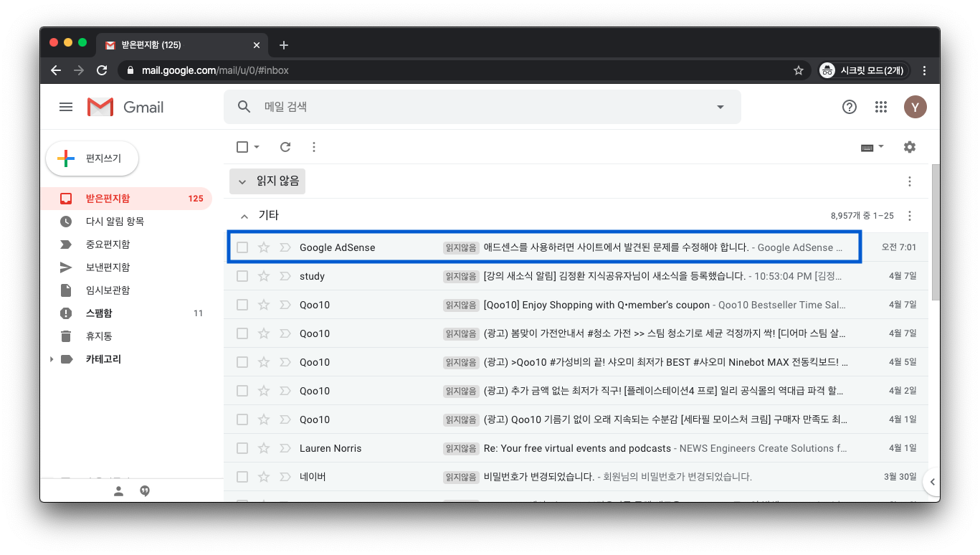Reload the browser page
Viewport: 980px width, 555px height.
click(x=102, y=70)
